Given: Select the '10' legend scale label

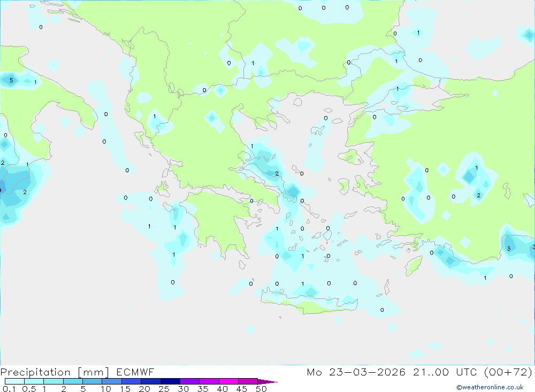Looking at the screenshot, I should 106,389.
